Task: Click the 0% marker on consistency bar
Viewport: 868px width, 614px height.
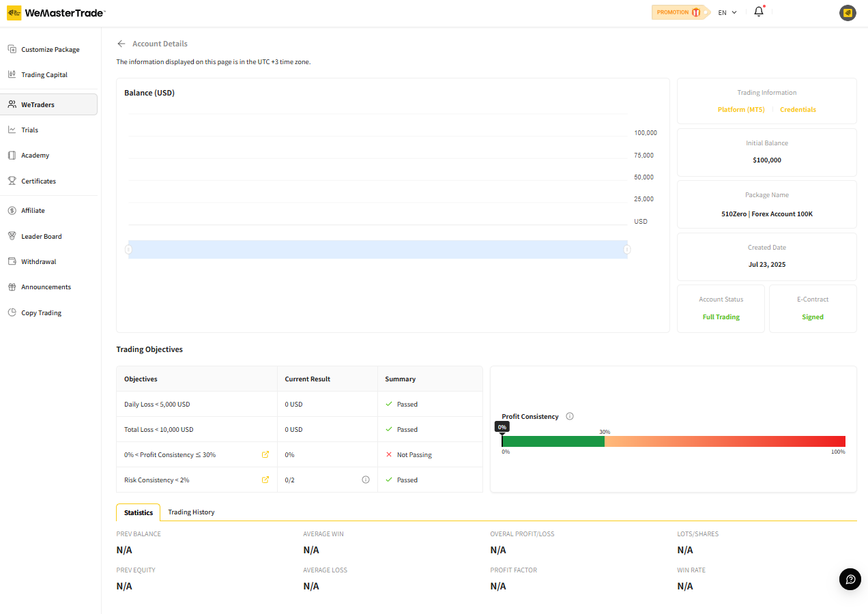Action: [x=502, y=427]
